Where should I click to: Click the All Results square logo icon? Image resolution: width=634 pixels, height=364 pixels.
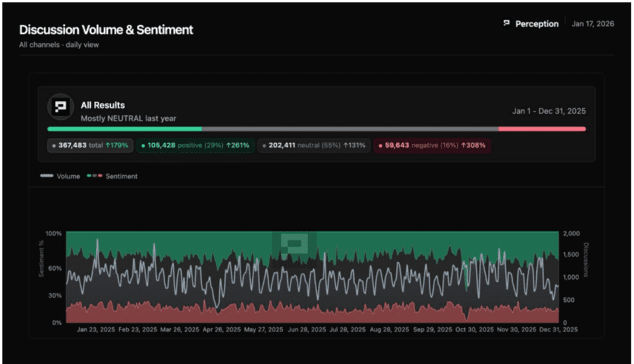(60, 108)
